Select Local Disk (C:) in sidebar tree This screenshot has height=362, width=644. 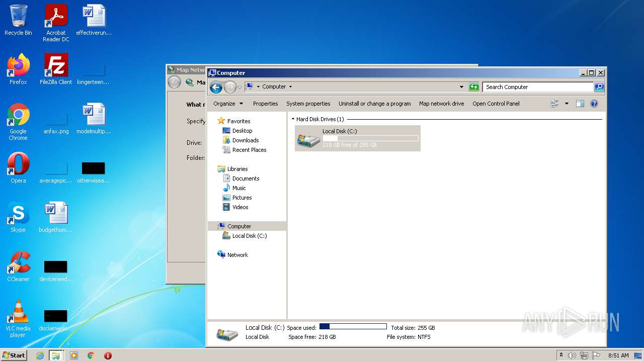click(x=249, y=236)
